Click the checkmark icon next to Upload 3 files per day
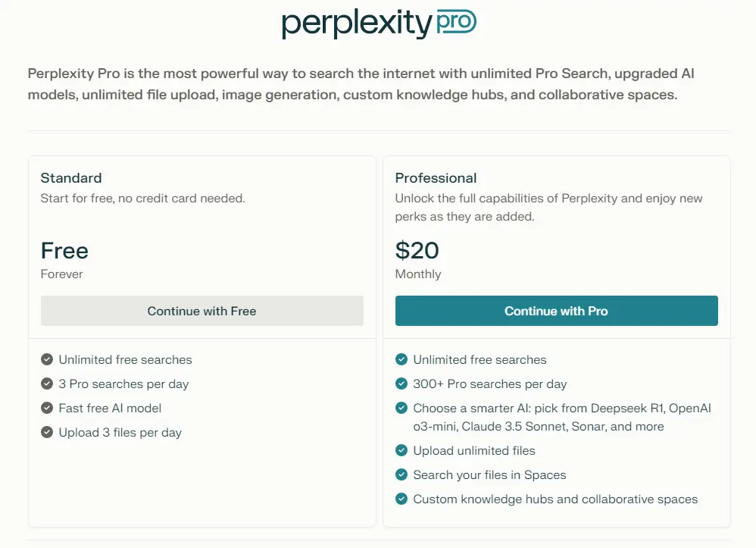Screen dimensions: 756x548 tap(47, 433)
